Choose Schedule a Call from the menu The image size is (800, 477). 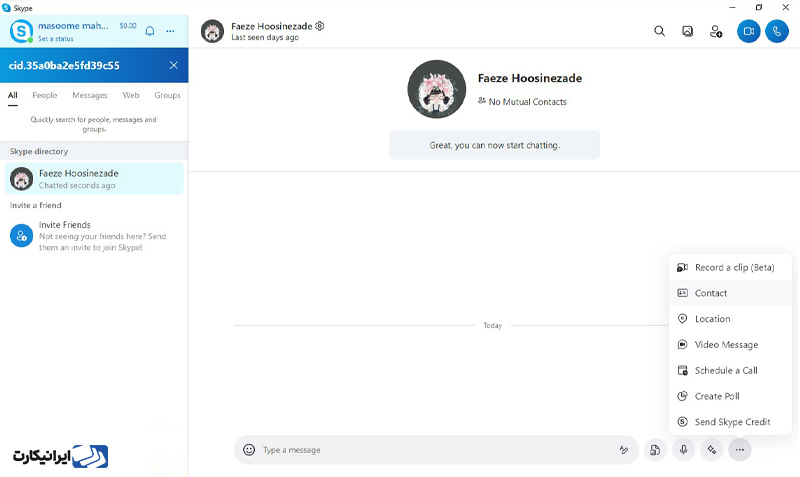coord(730,370)
